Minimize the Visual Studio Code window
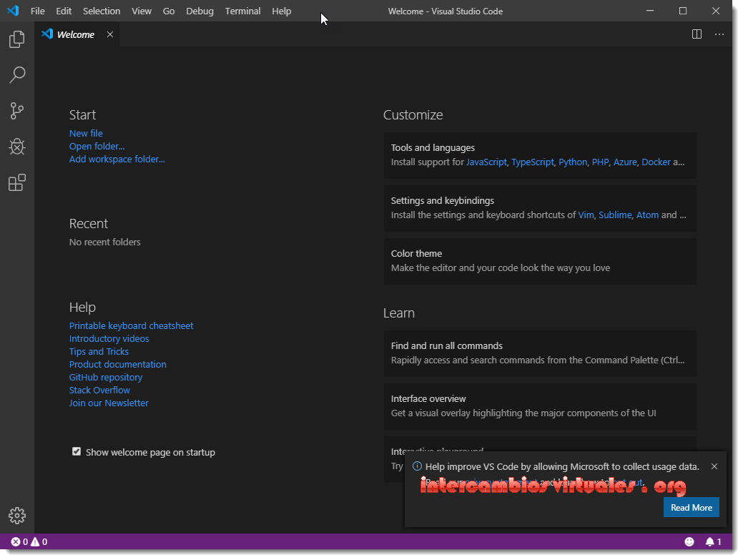743x560 pixels. (x=650, y=11)
